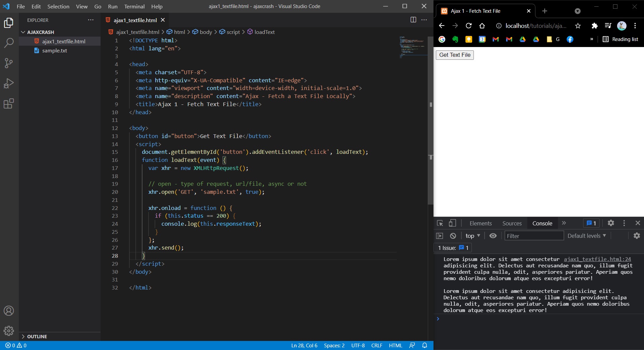Screen dimensions: 644x350
Task: Show more DevTools tabs chevron
Action: 564,223
